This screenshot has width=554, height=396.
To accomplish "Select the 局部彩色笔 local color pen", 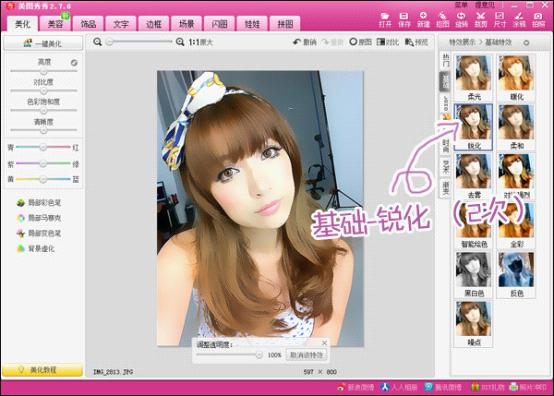I will 39,202.
